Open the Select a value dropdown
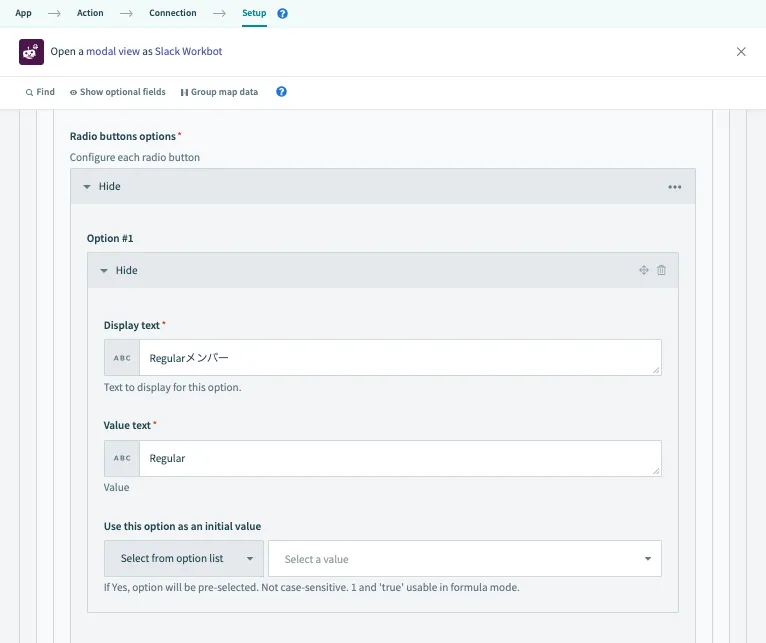The width and height of the screenshot is (766, 643). coord(465,559)
